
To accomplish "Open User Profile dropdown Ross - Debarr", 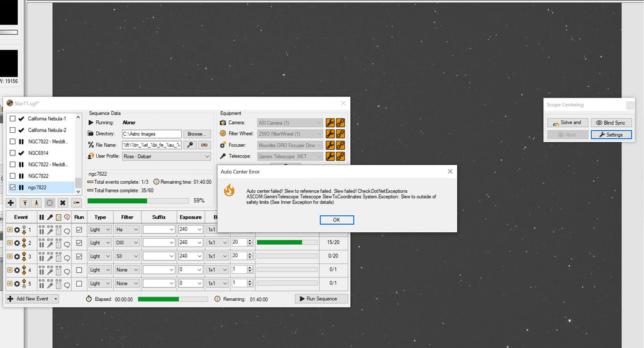I will coord(166,156).
